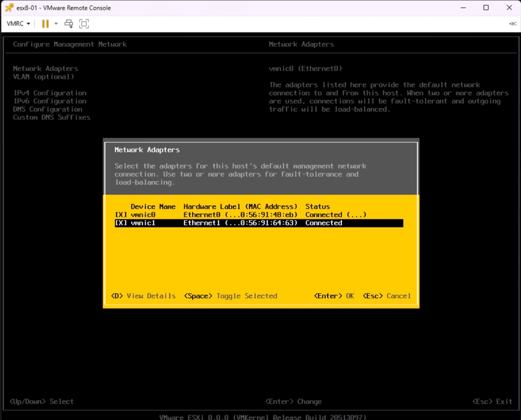Click 'vmnic0 (Ethernet0)' text in right panel
This screenshot has height=420, width=521.
[x=305, y=68]
